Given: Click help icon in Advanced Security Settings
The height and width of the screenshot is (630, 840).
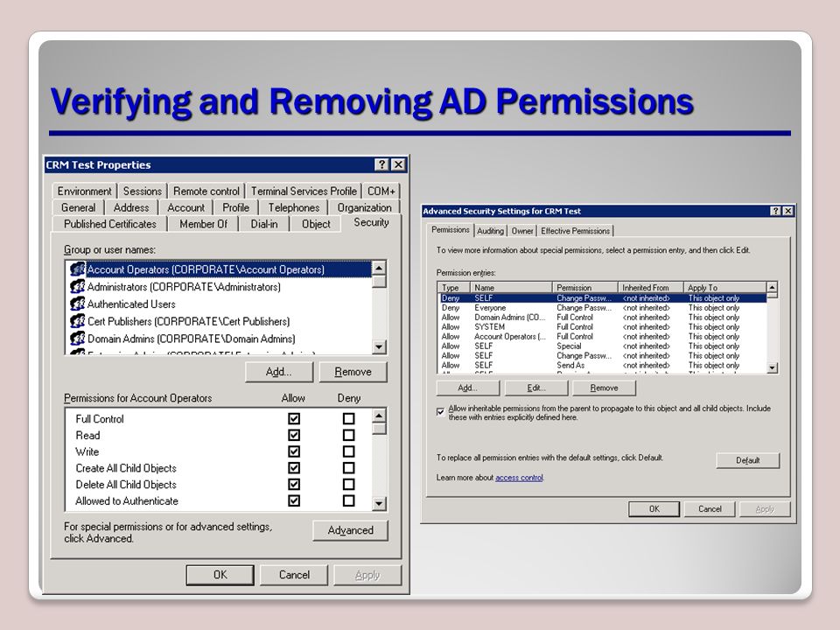Looking at the screenshot, I should (775, 211).
